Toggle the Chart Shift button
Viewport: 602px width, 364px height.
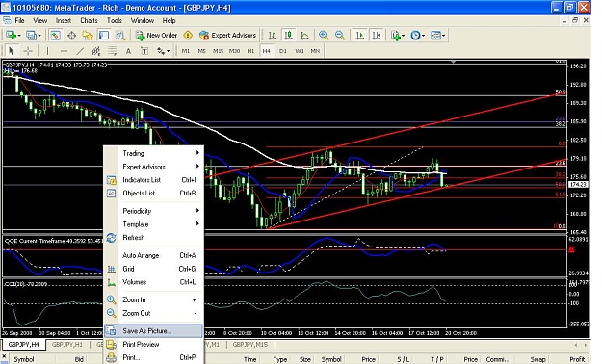click(x=377, y=36)
